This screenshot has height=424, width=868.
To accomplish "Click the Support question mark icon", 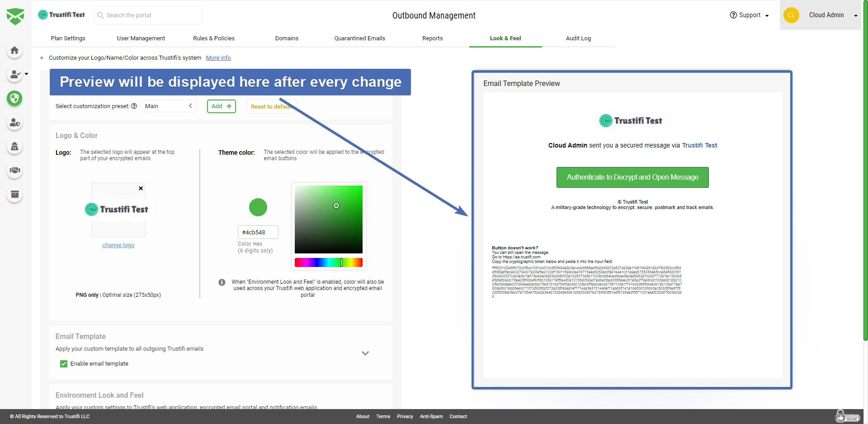I will coord(732,15).
